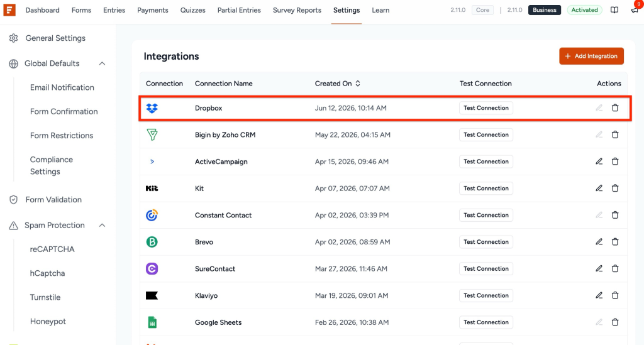The image size is (644, 345).
Task: Open Survey Reports tab
Action: 297,10
